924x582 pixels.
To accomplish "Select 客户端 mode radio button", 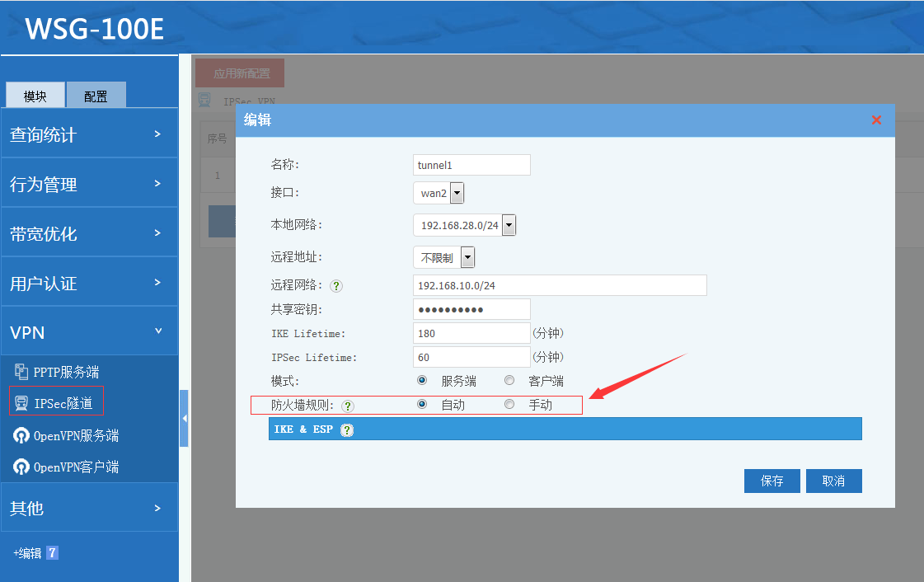I will click(x=509, y=381).
